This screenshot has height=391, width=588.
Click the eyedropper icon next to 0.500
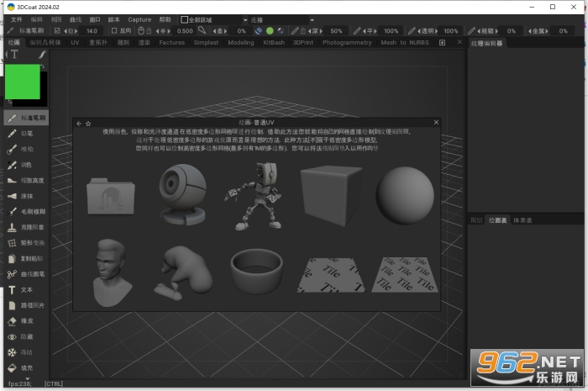(x=202, y=30)
